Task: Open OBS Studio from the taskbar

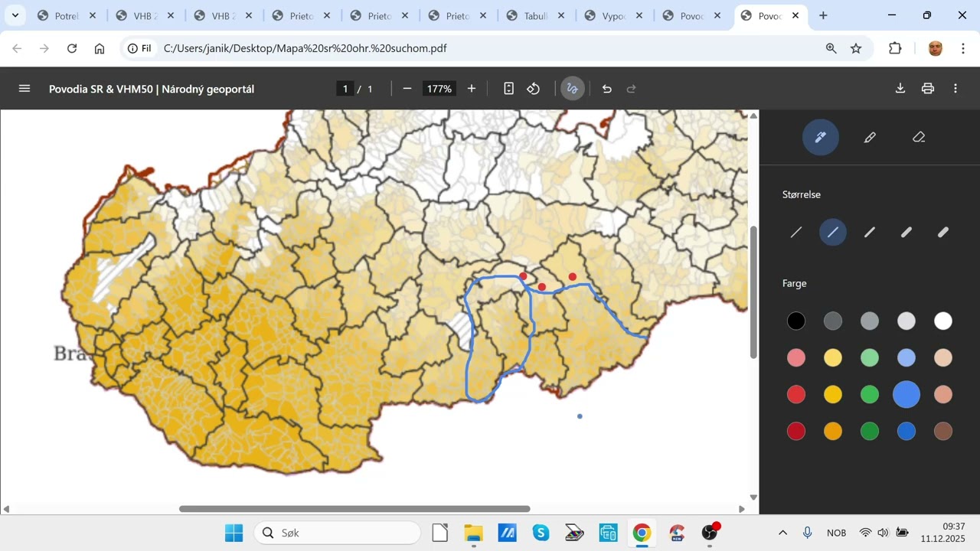Action: (x=710, y=533)
